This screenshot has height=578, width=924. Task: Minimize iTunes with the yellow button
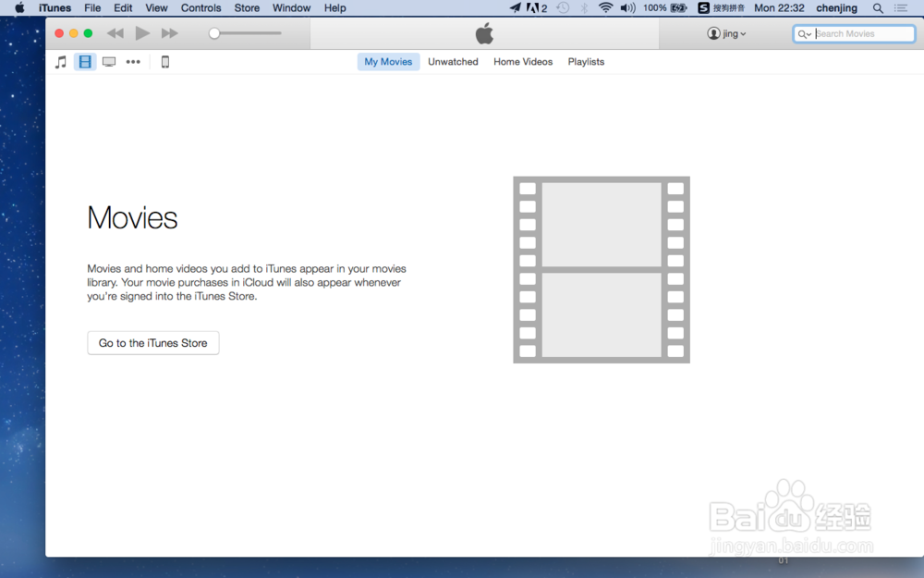[x=74, y=33]
